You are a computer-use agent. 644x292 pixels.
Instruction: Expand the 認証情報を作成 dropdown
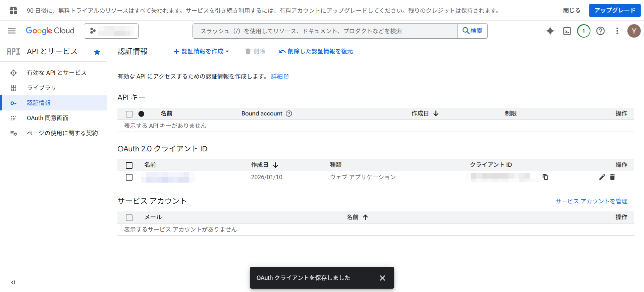(201, 51)
